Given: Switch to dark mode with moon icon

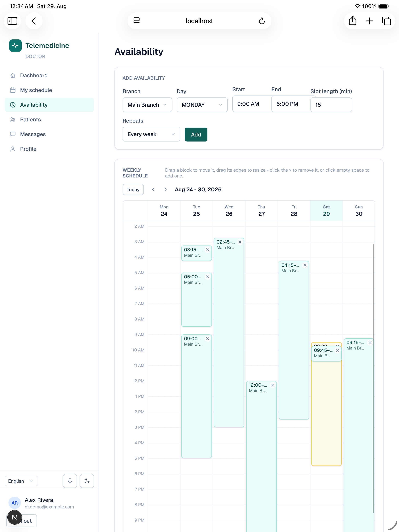Looking at the screenshot, I should tap(87, 481).
